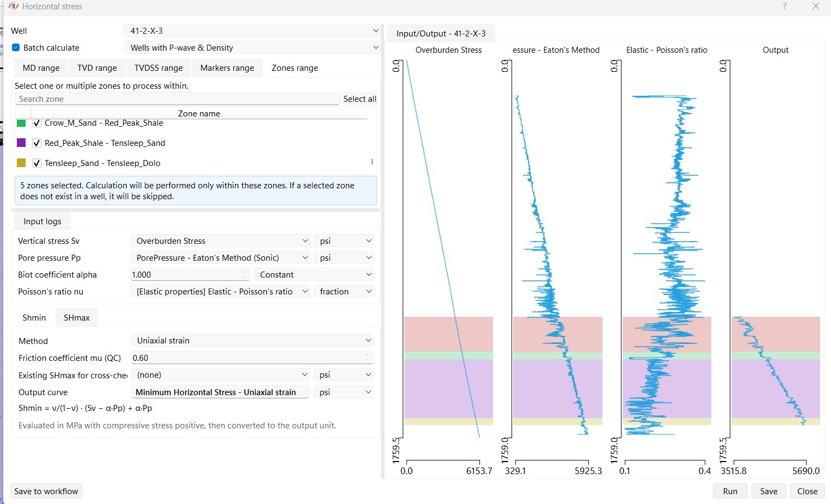
Task: Select the Input logs tab
Action: (42, 222)
